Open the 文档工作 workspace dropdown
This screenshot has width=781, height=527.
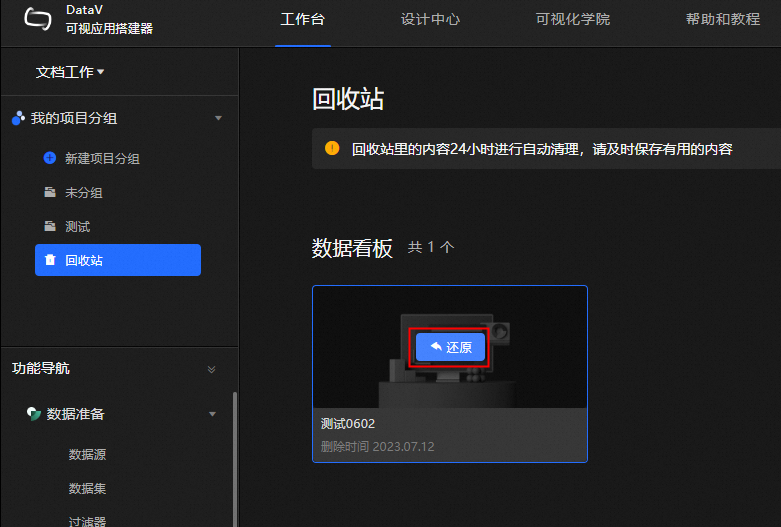point(70,72)
